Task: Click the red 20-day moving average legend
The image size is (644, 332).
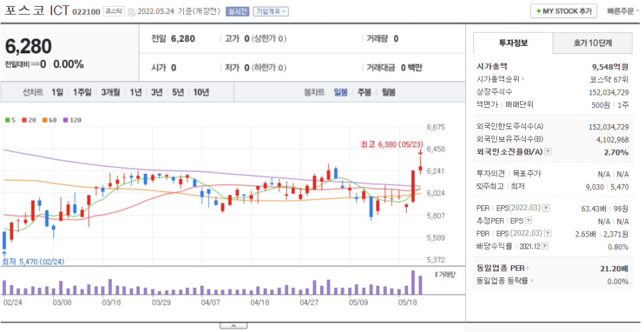Action: coord(29,120)
